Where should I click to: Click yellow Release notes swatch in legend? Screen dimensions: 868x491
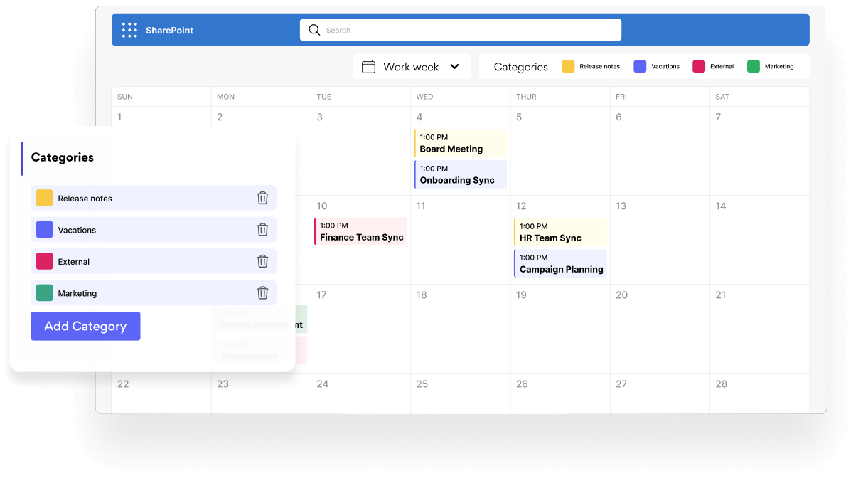(x=569, y=66)
